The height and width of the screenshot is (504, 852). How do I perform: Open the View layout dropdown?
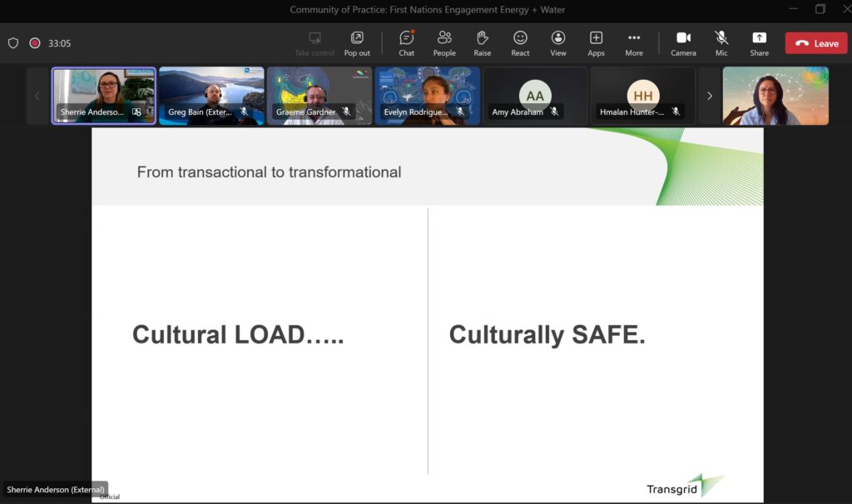(x=558, y=43)
